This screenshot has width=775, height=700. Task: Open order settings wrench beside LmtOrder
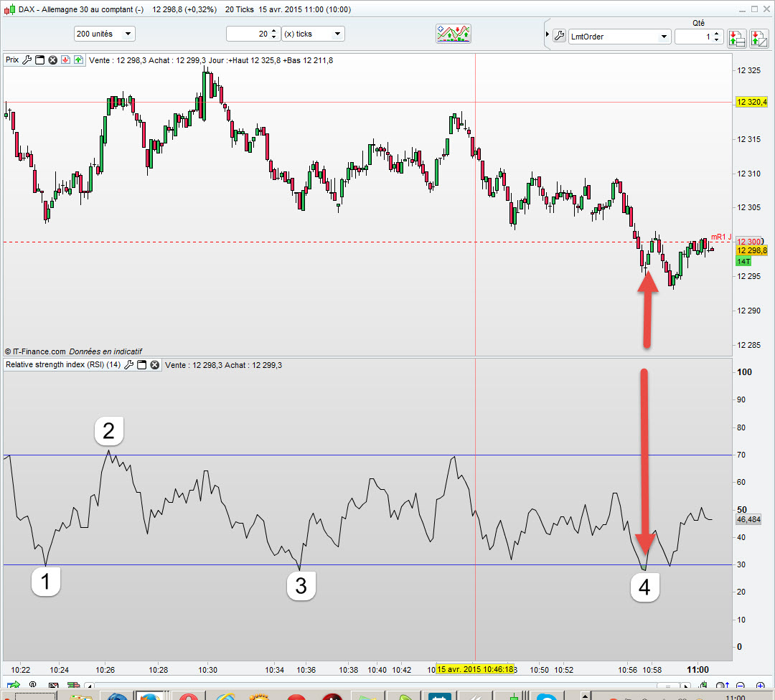(x=559, y=36)
